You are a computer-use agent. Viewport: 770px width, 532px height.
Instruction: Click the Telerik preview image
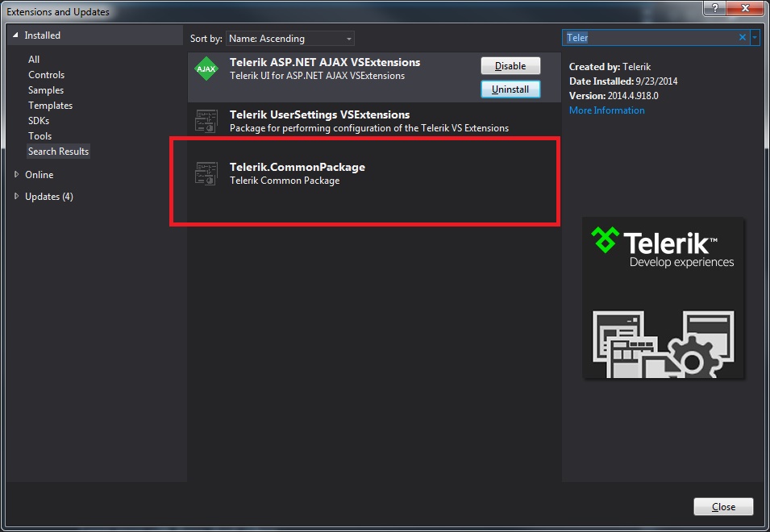664,298
